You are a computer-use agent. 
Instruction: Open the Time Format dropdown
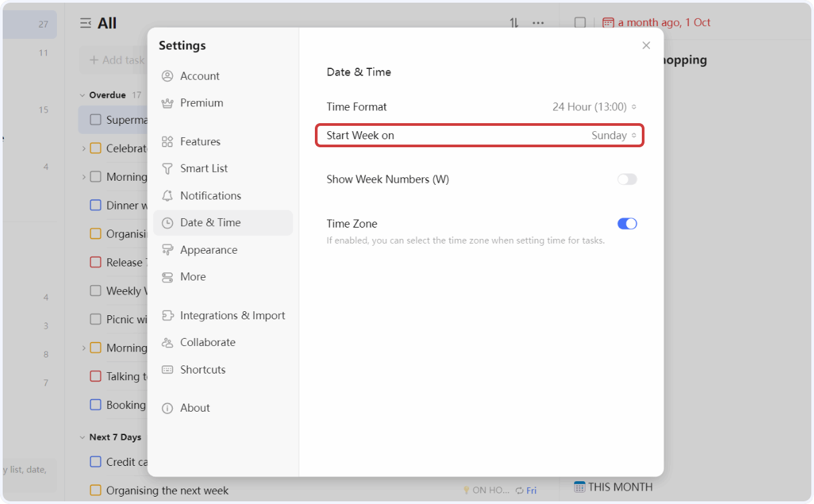595,106
